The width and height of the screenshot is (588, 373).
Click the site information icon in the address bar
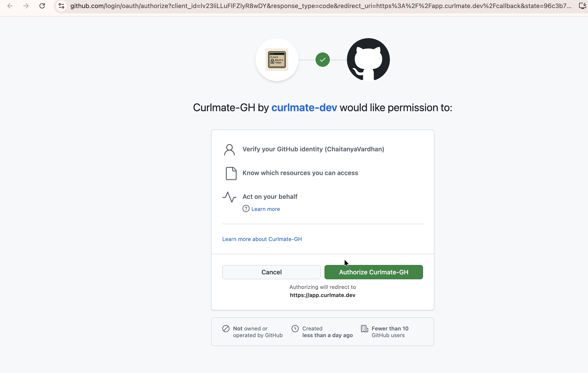pyautogui.click(x=61, y=6)
